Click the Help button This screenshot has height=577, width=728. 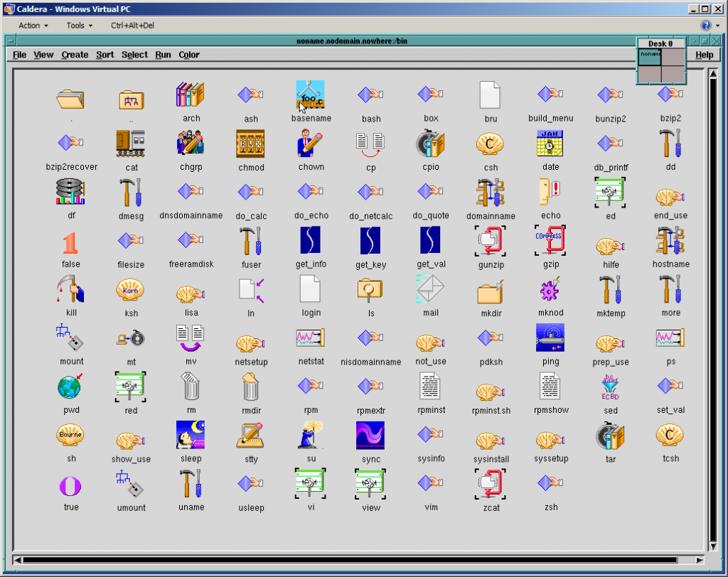pos(704,55)
